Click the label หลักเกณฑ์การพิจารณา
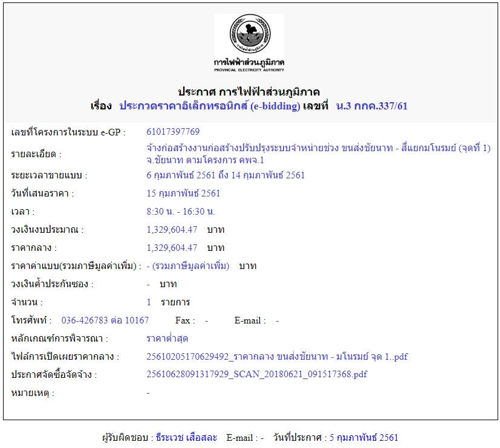 pyautogui.click(x=60, y=339)
